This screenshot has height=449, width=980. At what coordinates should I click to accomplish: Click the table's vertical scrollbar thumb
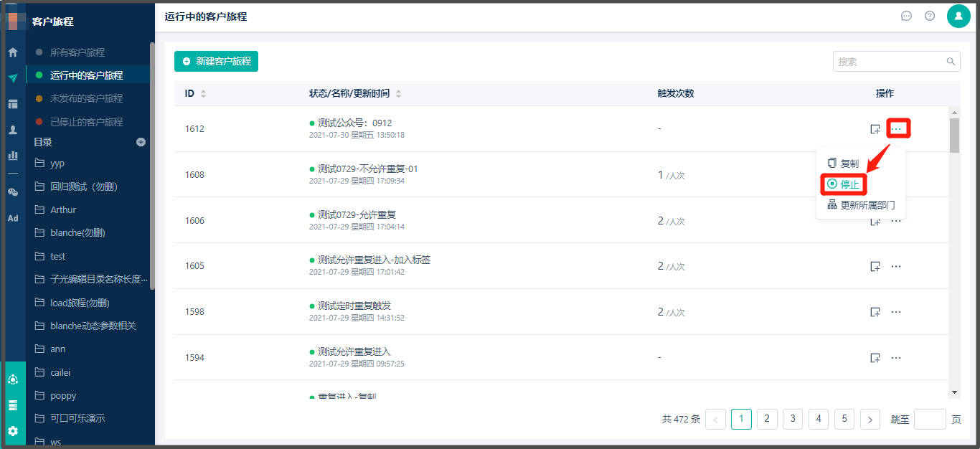(954, 135)
